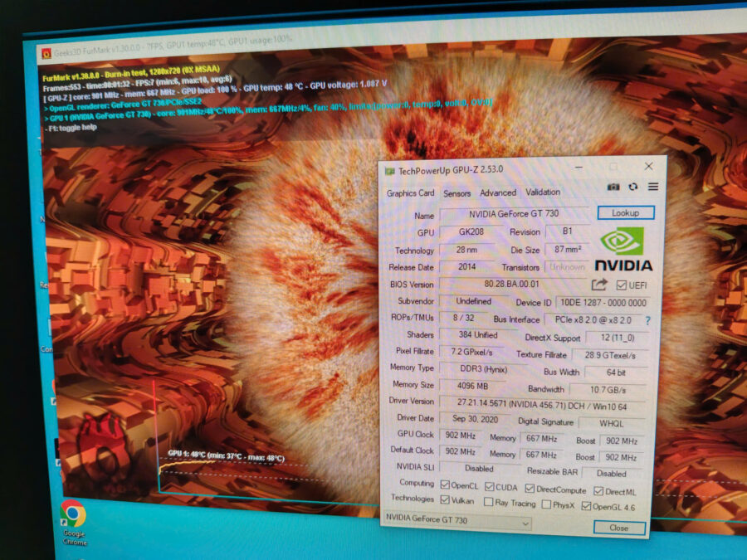Toggle the OpenGL 4.6 checkbox
The image size is (747, 560).
[587, 506]
